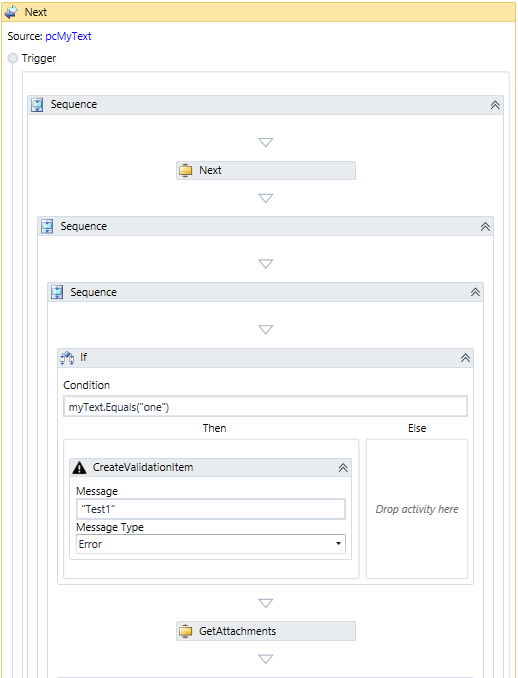
Task: Edit the myText.Equals condition field
Action: [x=265, y=406]
